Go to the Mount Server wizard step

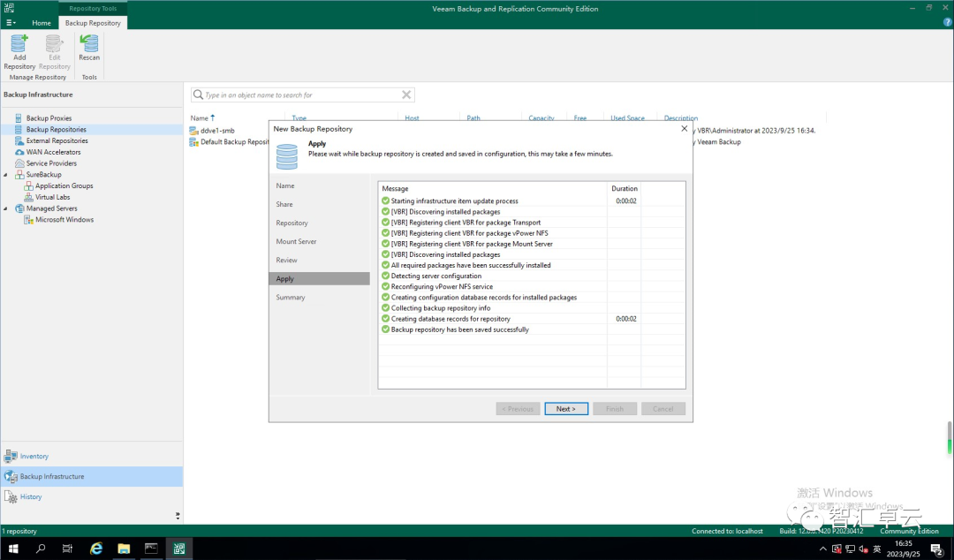tap(296, 242)
